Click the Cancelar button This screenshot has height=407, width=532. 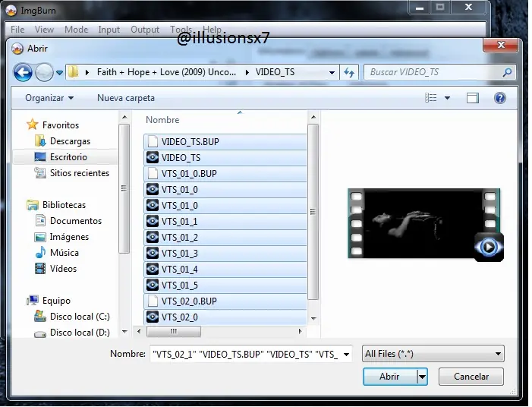coord(471,377)
